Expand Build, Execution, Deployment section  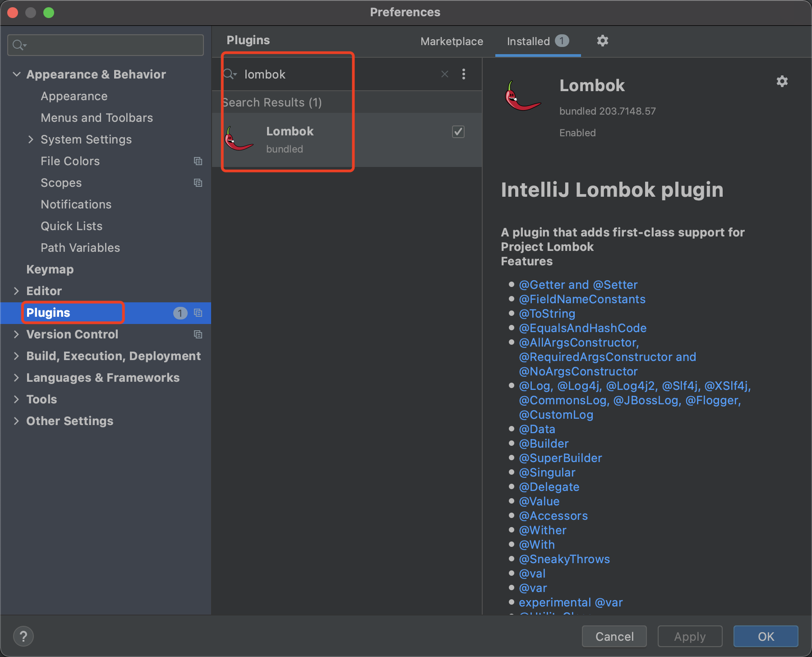coord(17,356)
